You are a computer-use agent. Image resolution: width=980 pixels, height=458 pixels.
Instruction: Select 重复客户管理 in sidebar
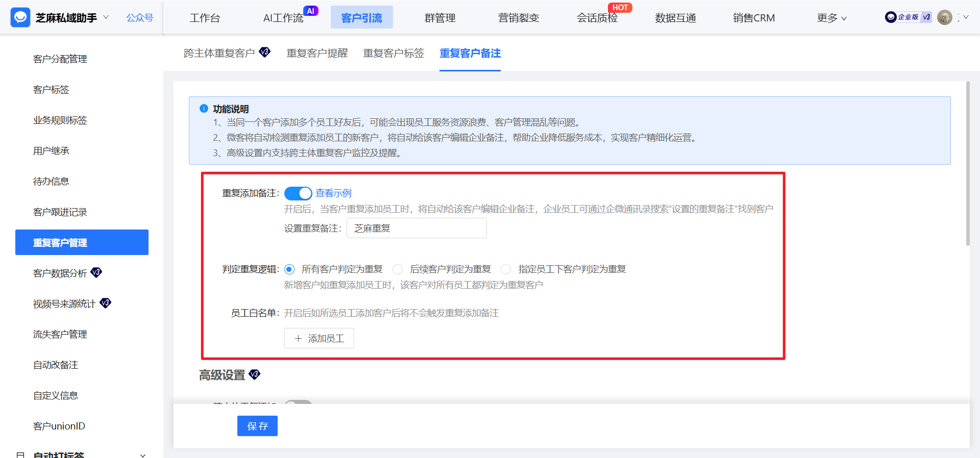pos(82,242)
